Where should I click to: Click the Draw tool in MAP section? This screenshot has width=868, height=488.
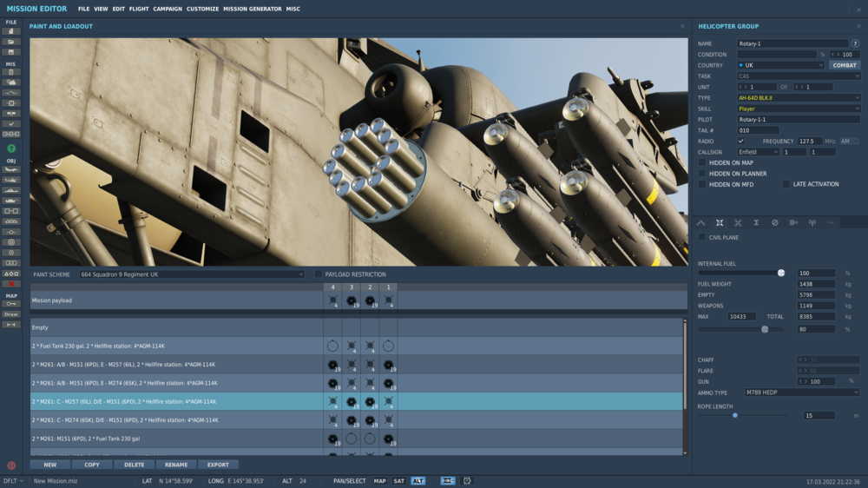pyautogui.click(x=11, y=314)
